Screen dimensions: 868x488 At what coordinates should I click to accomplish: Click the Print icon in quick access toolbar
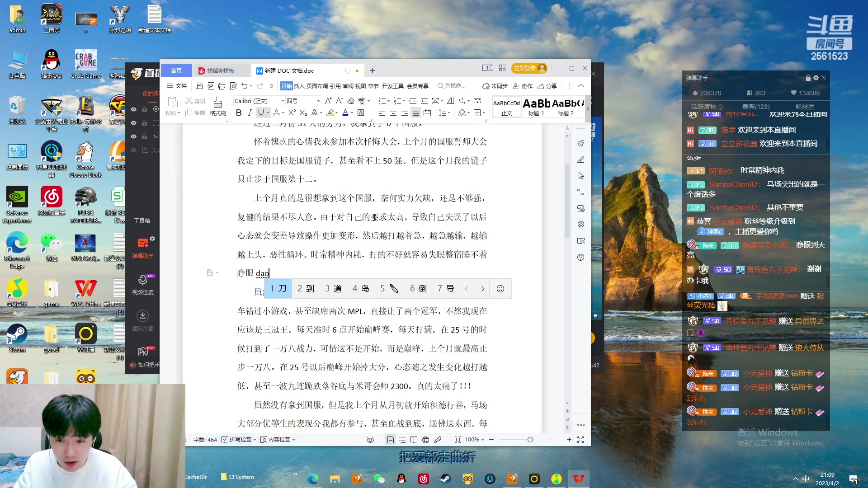222,85
